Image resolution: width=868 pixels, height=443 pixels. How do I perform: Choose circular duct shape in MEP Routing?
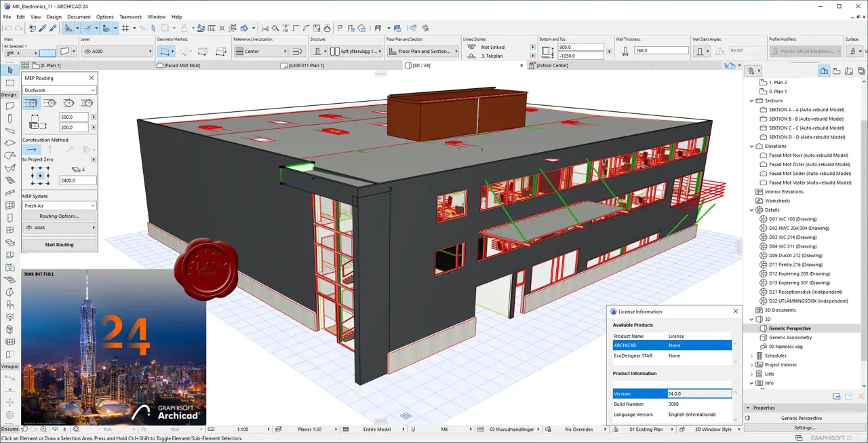[50, 103]
